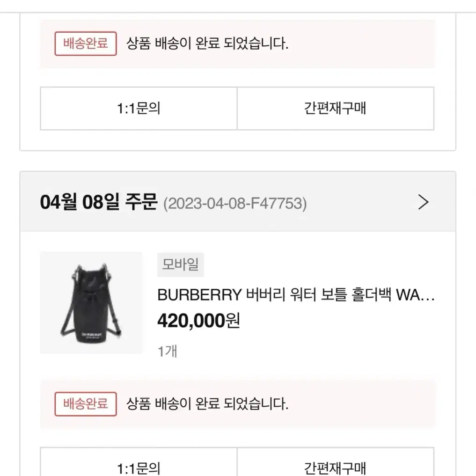Click the delivery complete message below Burberry item

(x=207, y=404)
